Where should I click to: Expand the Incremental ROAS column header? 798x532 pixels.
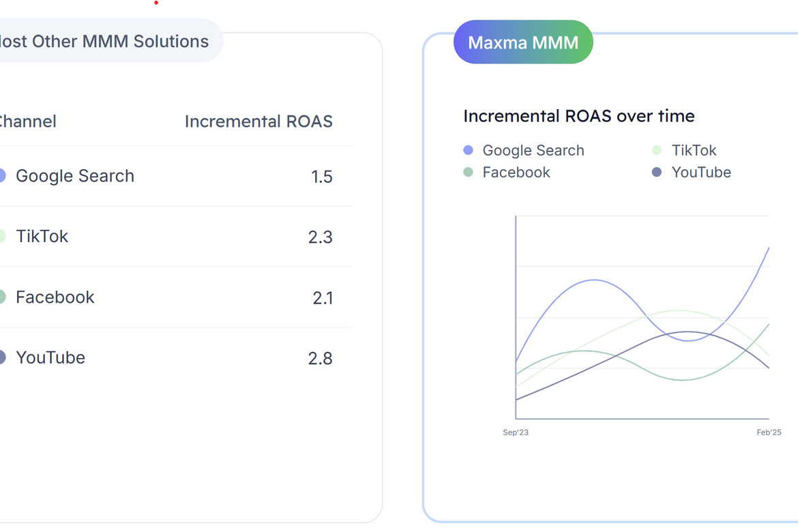pyautogui.click(x=258, y=121)
